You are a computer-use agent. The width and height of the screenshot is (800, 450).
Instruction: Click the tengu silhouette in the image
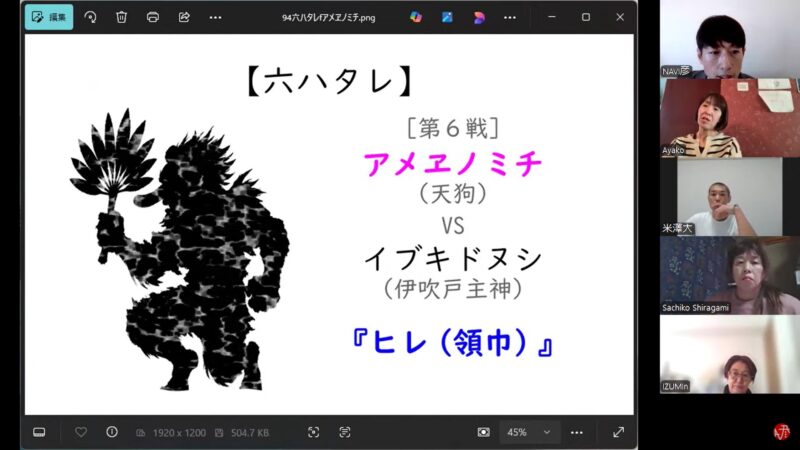pos(180,250)
